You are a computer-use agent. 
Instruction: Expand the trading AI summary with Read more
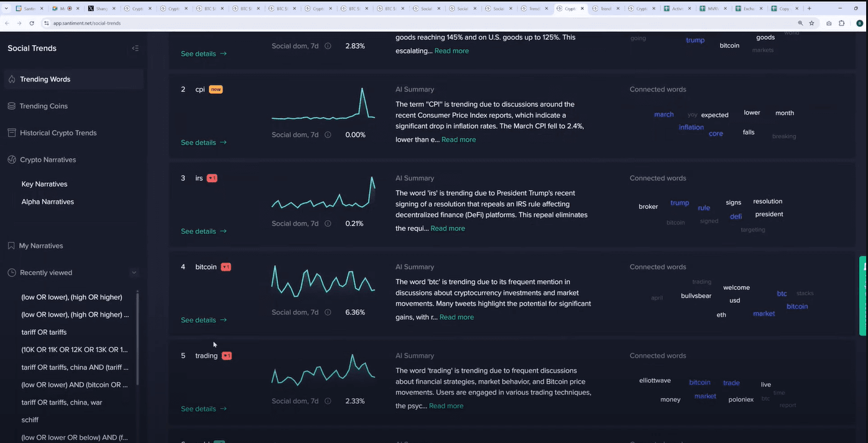click(446, 406)
